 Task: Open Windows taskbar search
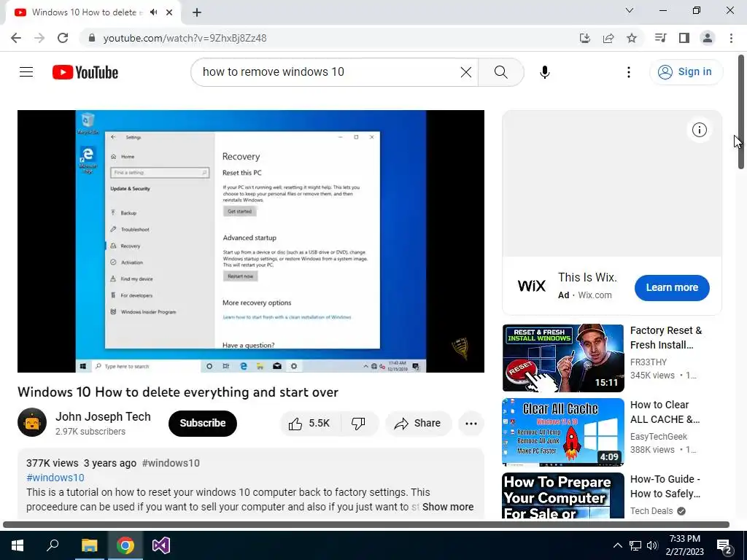click(53, 545)
